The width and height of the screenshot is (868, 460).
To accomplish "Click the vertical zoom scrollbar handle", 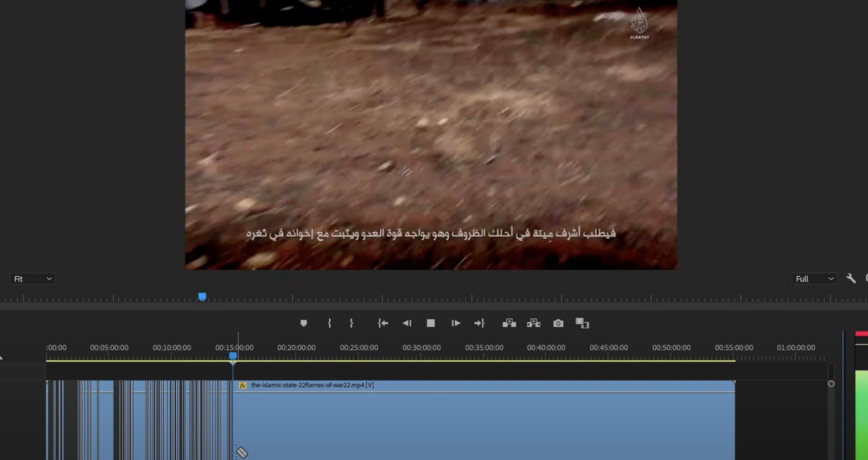I will point(831,384).
